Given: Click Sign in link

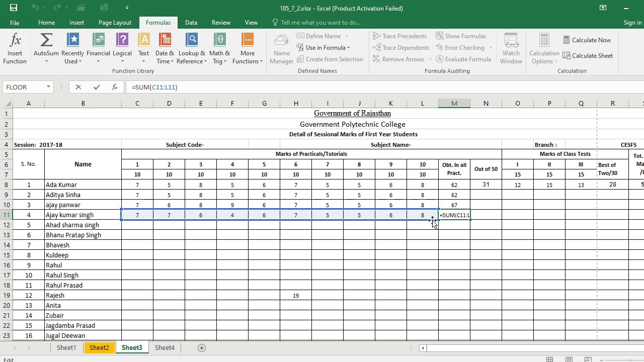Looking at the screenshot, I should 632,23.
